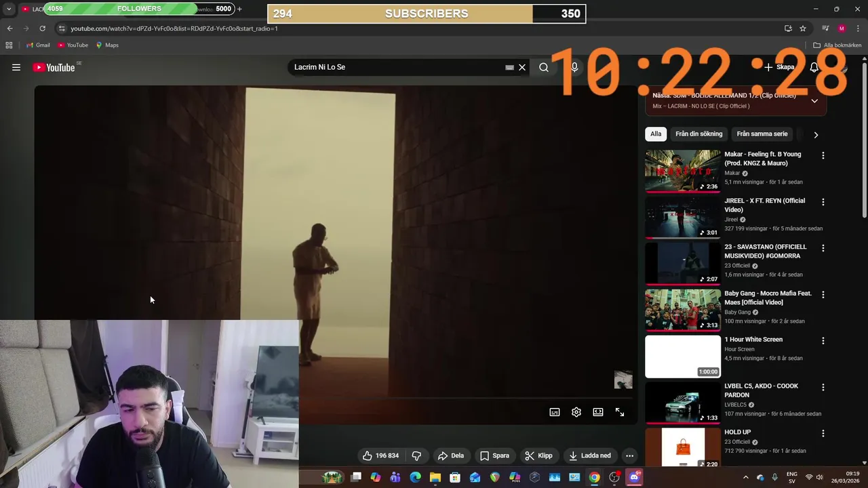Like the video with 196 834 likes
The height and width of the screenshot is (488, 868).
[380, 455]
